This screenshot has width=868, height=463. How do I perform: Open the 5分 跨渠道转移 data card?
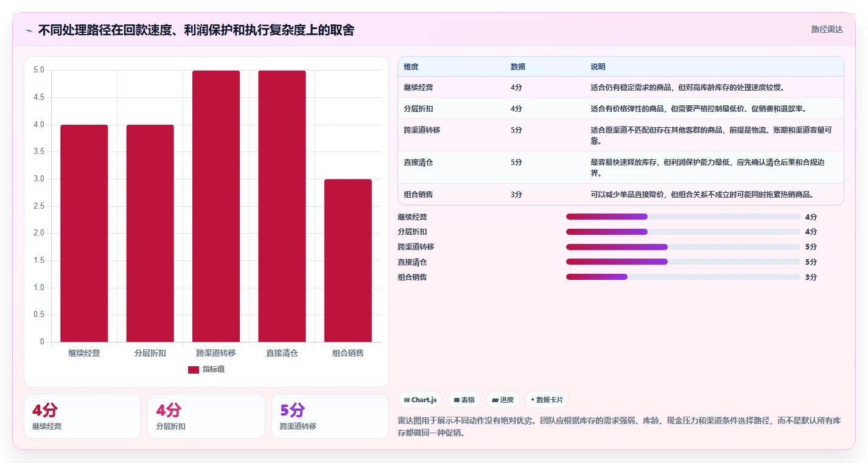330,416
